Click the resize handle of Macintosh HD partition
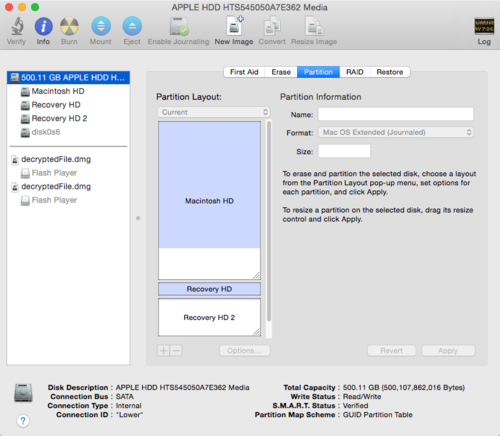This screenshot has height=436, width=500. 257,276
